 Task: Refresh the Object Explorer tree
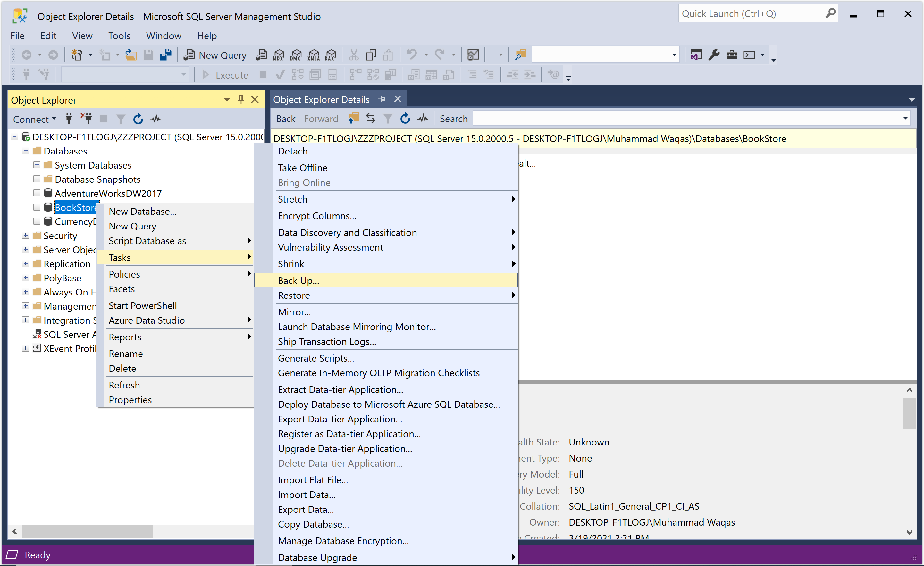pyautogui.click(x=138, y=119)
